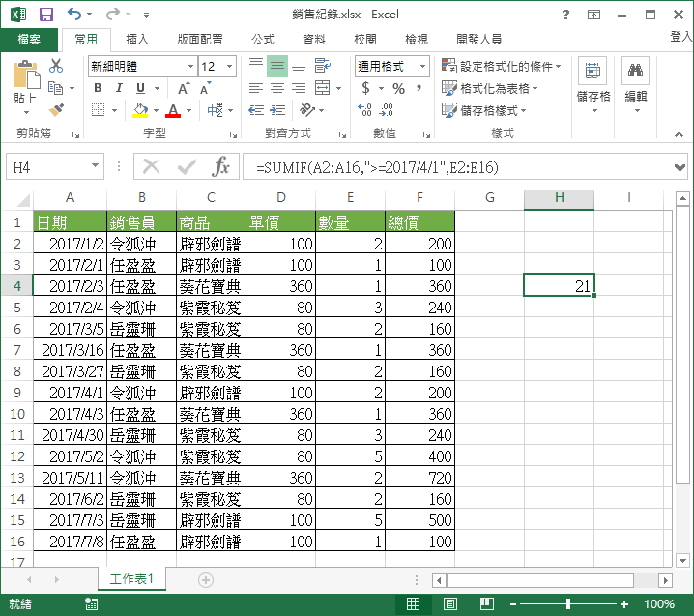The image size is (694, 616).
Task: Add a new sheet with plus icon
Action: (205, 579)
